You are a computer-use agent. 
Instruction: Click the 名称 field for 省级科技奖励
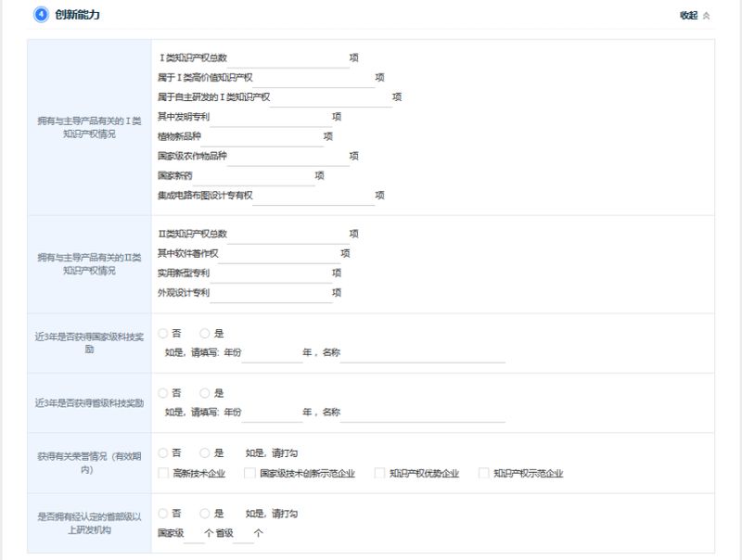423,413
